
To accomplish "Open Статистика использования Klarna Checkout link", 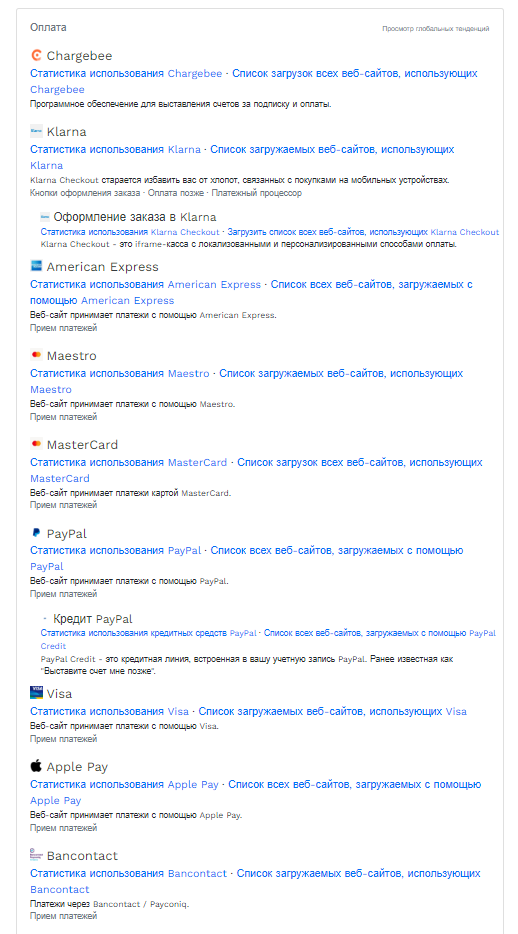I will pyautogui.click(x=130, y=232).
